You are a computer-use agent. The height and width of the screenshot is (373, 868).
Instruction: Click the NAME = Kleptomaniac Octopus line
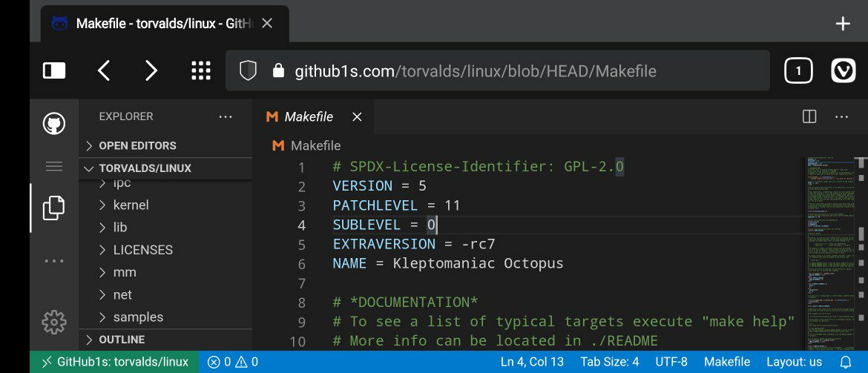(x=448, y=263)
